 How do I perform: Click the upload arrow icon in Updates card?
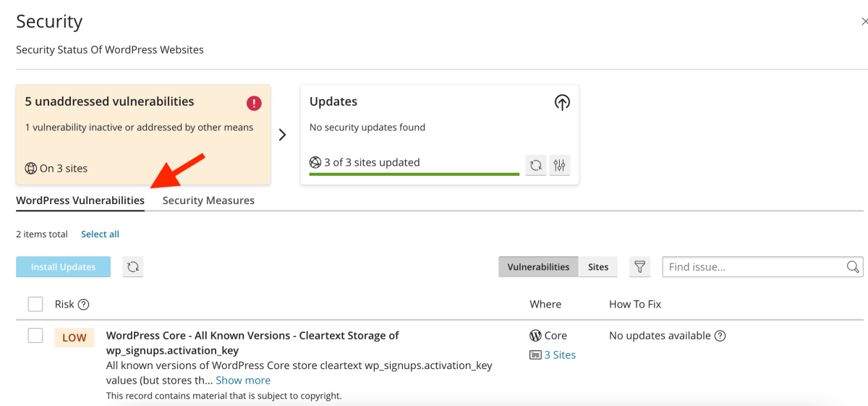pyautogui.click(x=562, y=103)
